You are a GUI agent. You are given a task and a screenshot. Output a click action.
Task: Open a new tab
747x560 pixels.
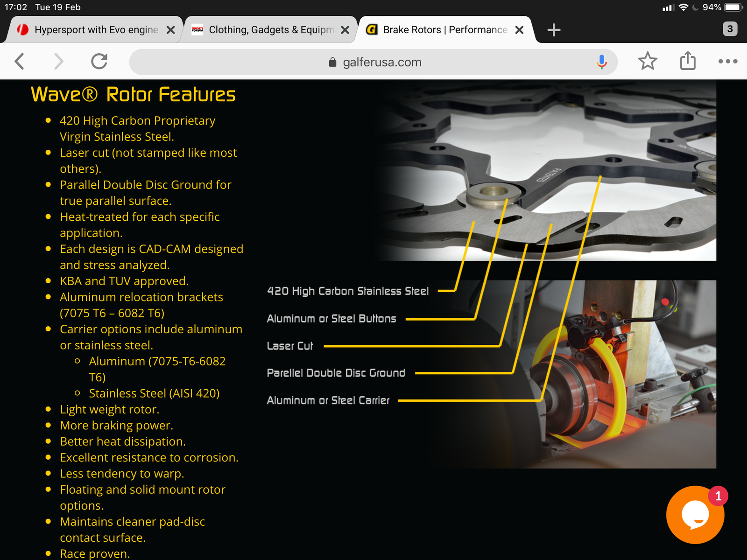click(x=554, y=30)
